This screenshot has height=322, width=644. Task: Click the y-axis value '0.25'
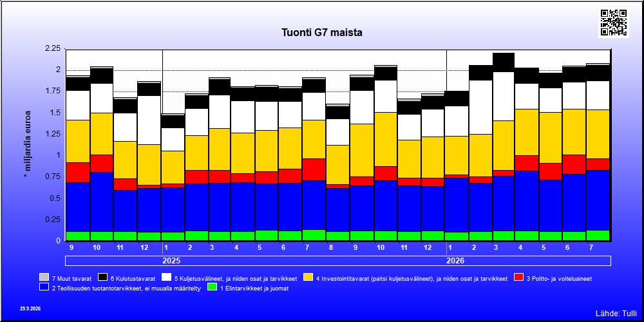coord(52,220)
